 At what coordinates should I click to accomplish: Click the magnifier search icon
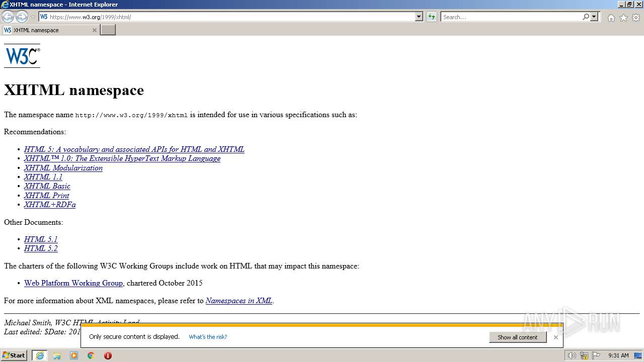click(586, 17)
